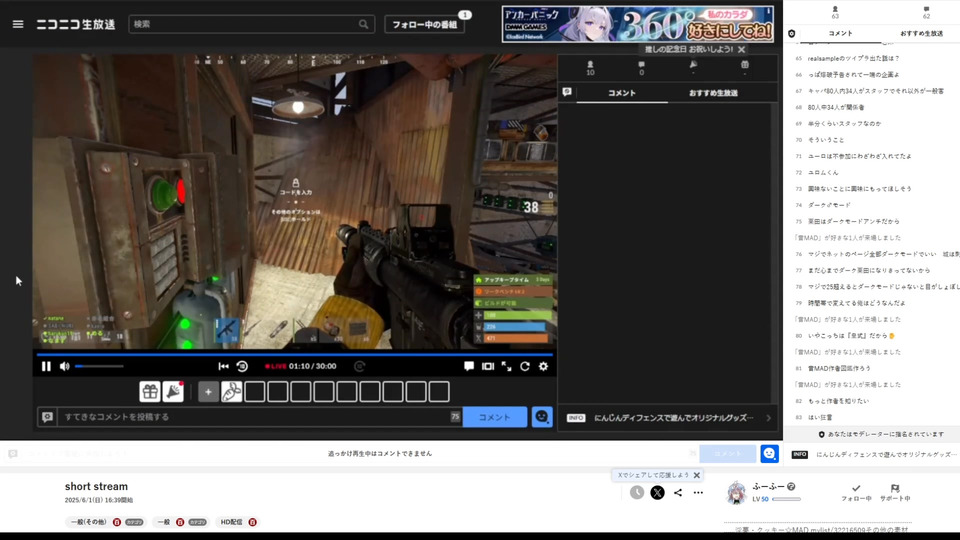The width and height of the screenshot is (960, 540).
Task: Toggle fullscreen mode
Action: (506, 366)
